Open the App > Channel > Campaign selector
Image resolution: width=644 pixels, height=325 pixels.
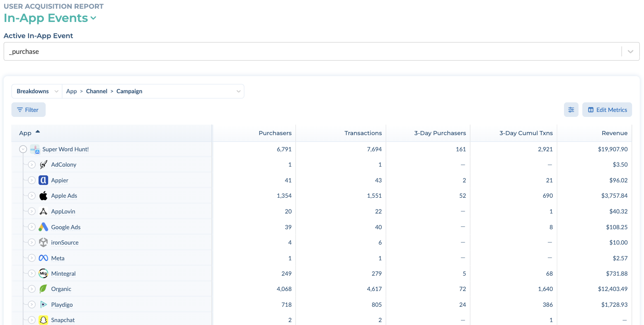153,91
